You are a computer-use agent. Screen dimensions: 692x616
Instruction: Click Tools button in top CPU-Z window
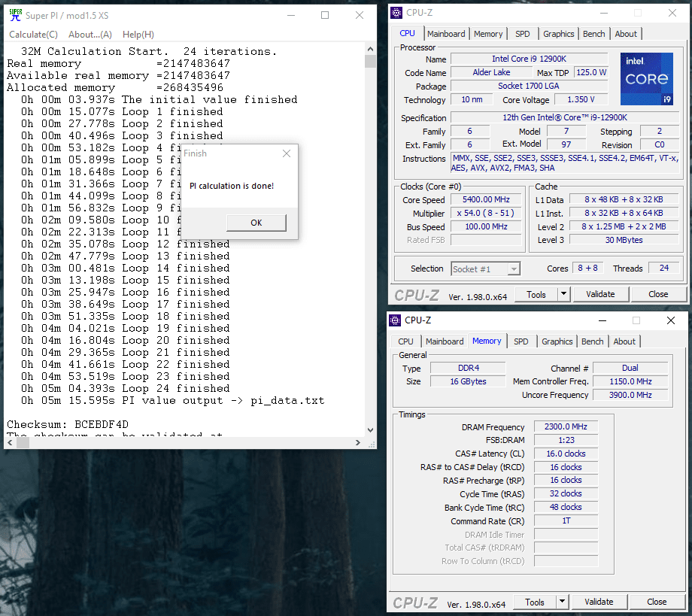[x=536, y=294]
